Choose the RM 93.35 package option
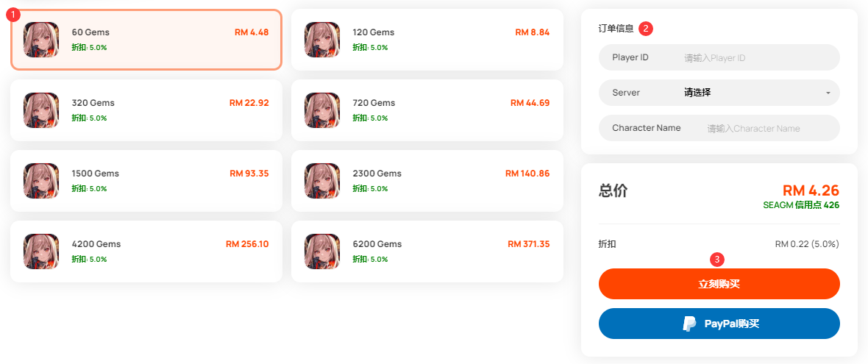 tap(146, 181)
